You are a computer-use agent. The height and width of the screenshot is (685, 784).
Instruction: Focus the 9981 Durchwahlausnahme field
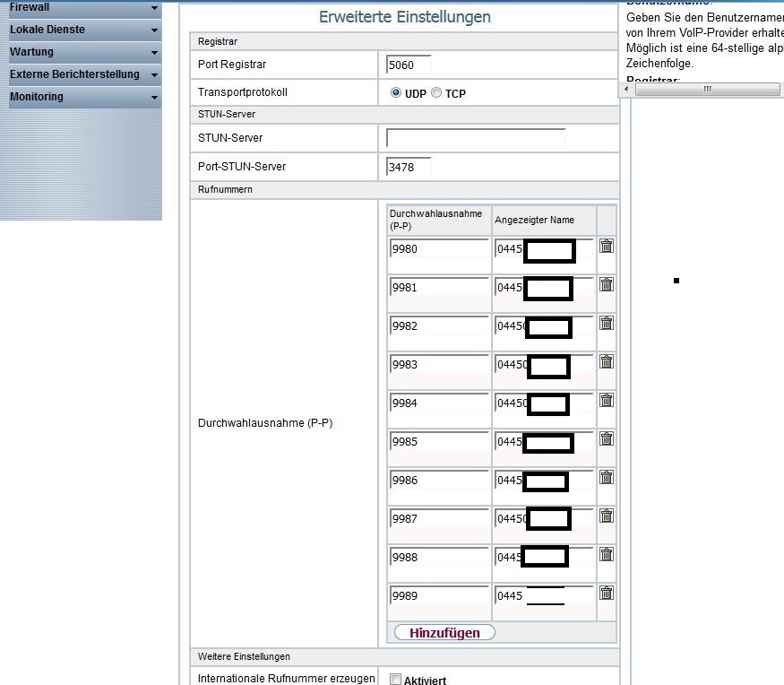[439, 287]
